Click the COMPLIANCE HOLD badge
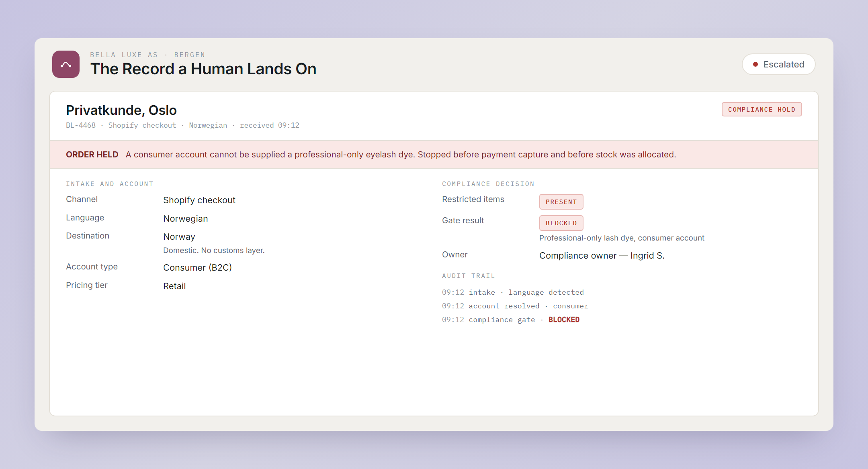868x469 pixels. (x=762, y=109)
